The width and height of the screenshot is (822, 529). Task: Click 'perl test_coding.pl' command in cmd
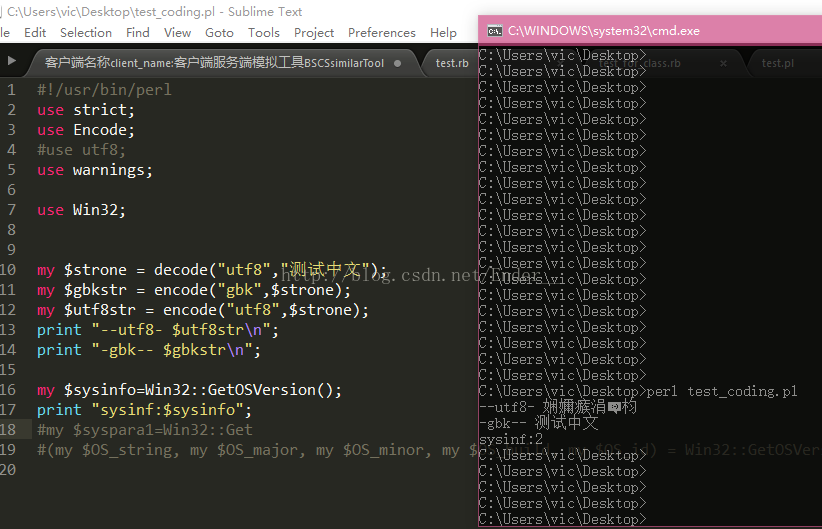pyautogui.click(x=722, y=391)
